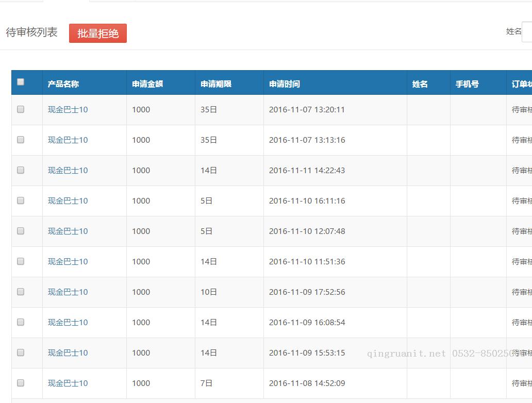532x403 pixels.
Task: Open 现金巴士10 link in 16:11:16 row
Action: point(68,201)
